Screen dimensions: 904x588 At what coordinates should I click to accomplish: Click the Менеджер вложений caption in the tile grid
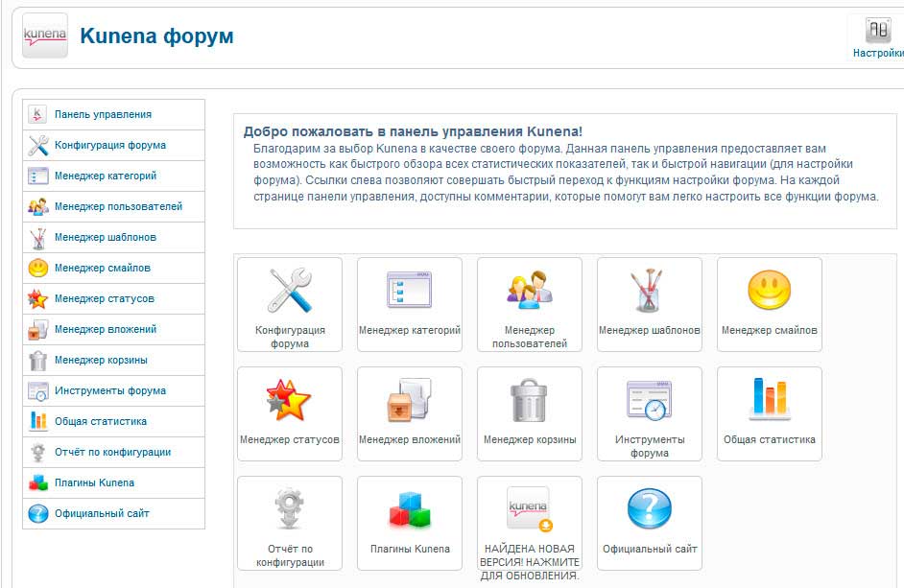(410, 440)
